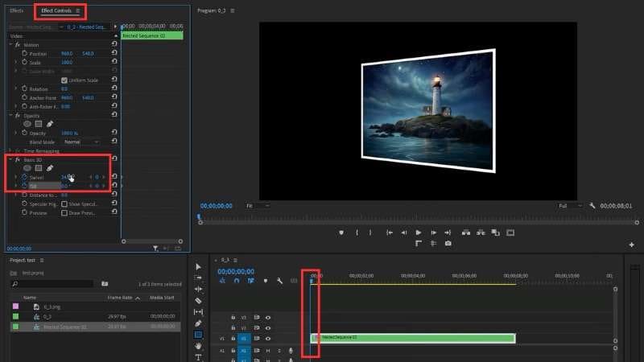Toggle V1 track output eye
This screenshot has height=362, width=644.
(x=268, y=339)
